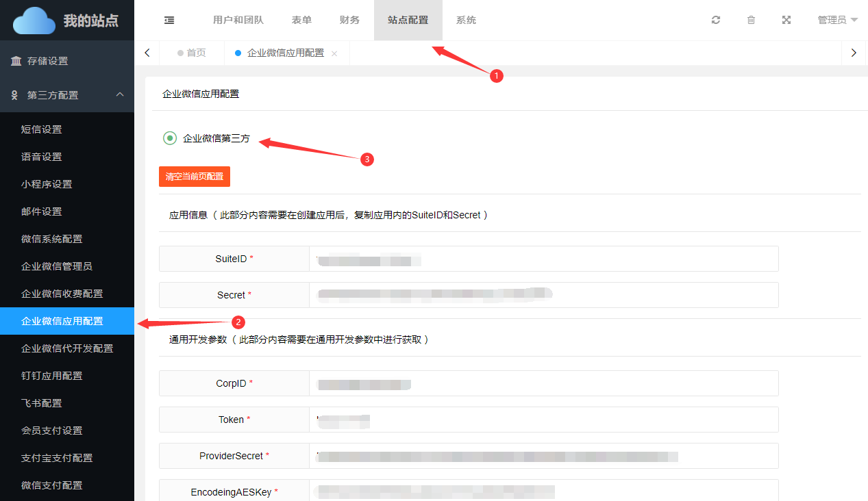Toggle the sidebar collapse menu icon

click(169, 21)
